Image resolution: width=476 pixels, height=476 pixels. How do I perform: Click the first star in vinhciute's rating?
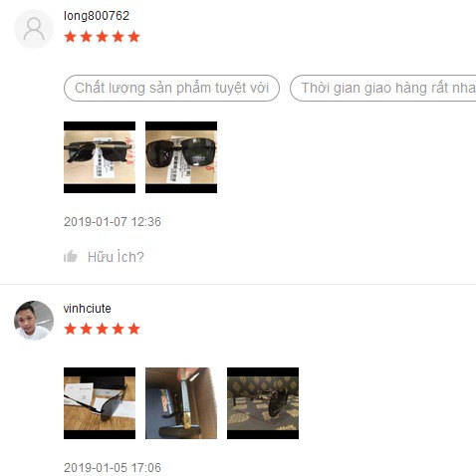(x=71, y=329)
